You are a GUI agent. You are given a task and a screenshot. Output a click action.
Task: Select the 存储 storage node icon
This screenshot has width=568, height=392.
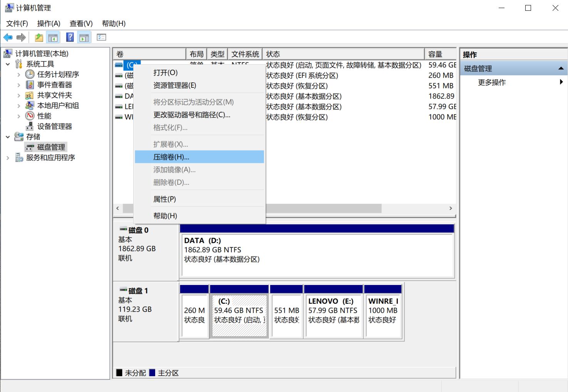19,137
